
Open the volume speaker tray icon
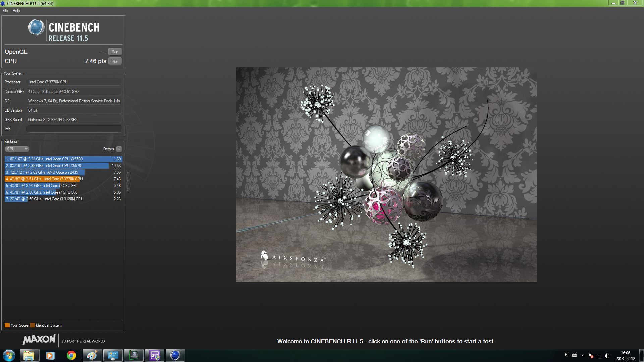click(x=607, y=356)
